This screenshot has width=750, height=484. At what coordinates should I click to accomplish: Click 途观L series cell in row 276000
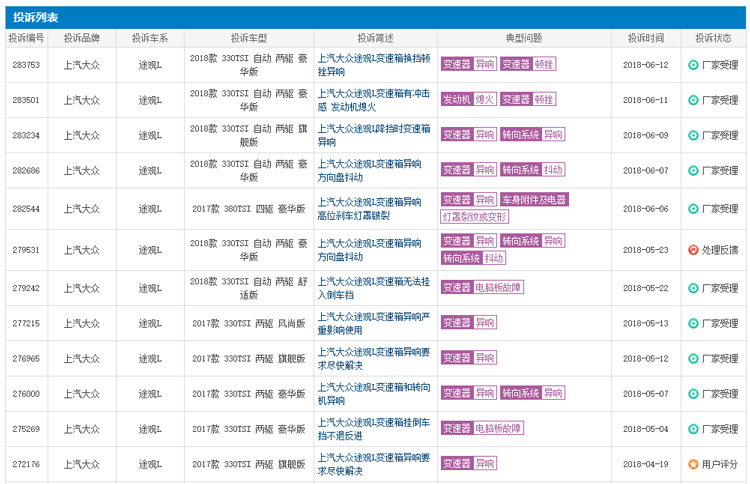pos(150,394)
